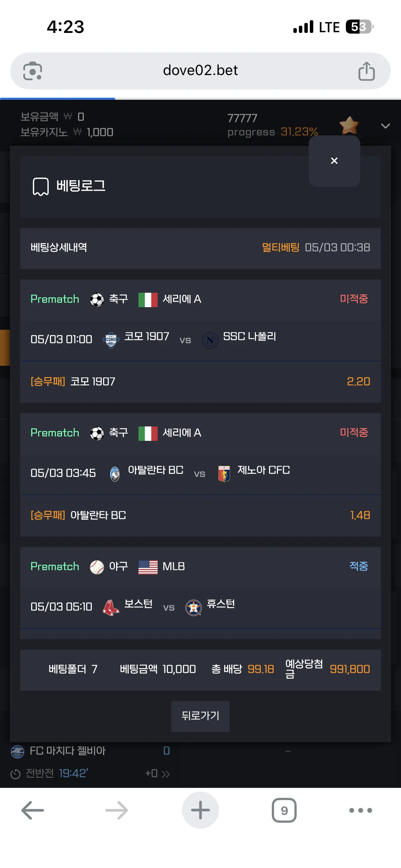Image resolution: width=401 pixels, height=868 pixels.
Task: Tap the share icon in address bar
Action: (x=366, y=71)
